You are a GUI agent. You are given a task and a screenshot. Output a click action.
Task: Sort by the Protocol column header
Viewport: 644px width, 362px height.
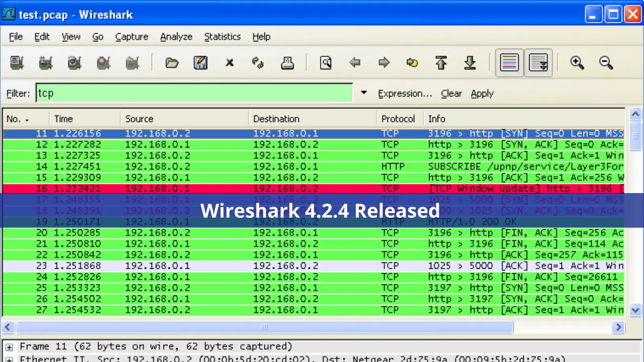click(x=400, y=119)
